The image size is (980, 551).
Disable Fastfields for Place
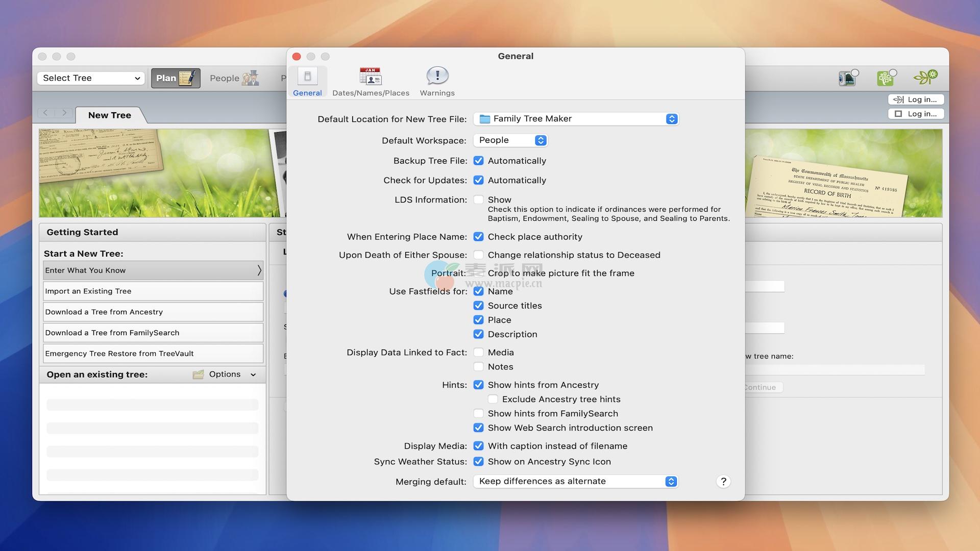pos(478,320)
